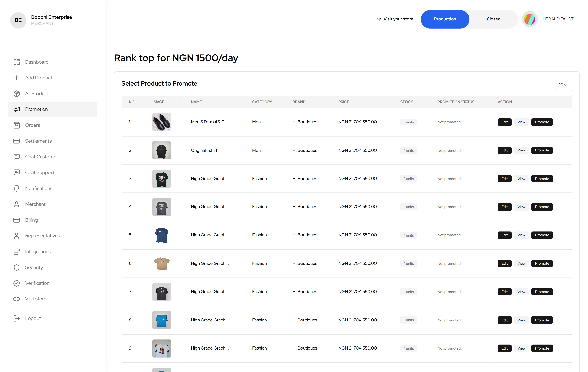Click the Add Product plus icon
The width and height of the screenshot is (588, 372).
pos(16,78)
